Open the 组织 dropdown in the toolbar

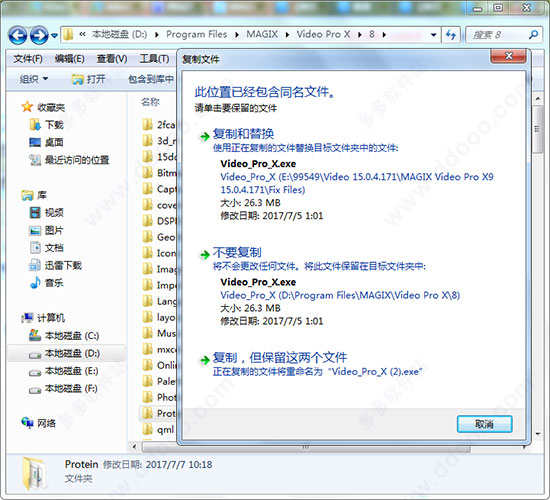click(x=34, y=79)
